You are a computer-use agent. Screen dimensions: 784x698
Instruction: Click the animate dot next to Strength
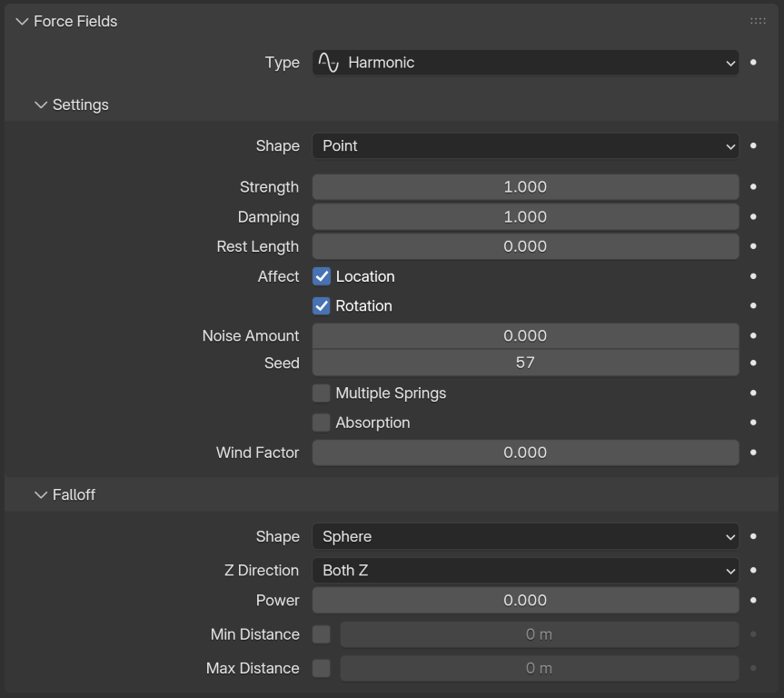753,186
